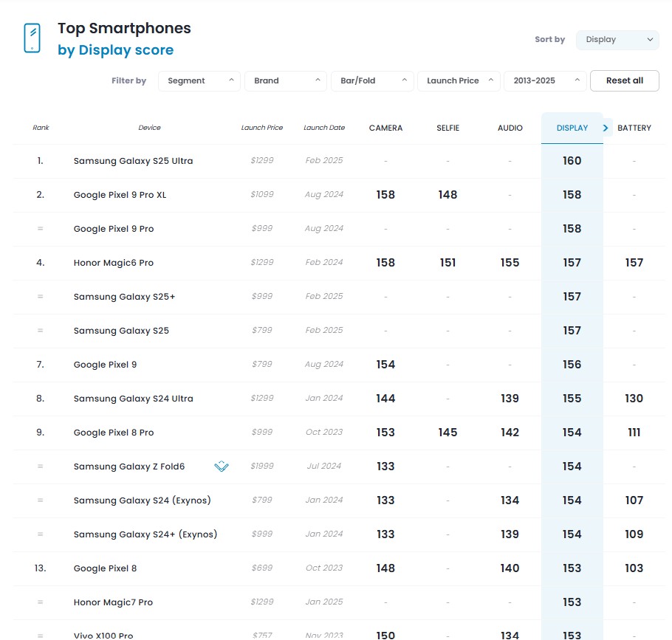The image size is (672, 640).
Task: Click Pixel 9 Pro XL camera score 158
Action: coord(385,194)
